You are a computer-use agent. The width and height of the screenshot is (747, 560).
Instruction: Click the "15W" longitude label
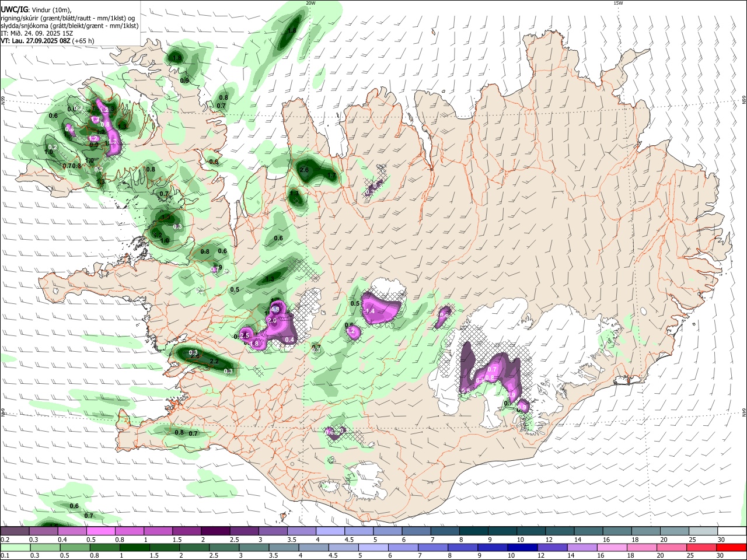coord(618,3)
